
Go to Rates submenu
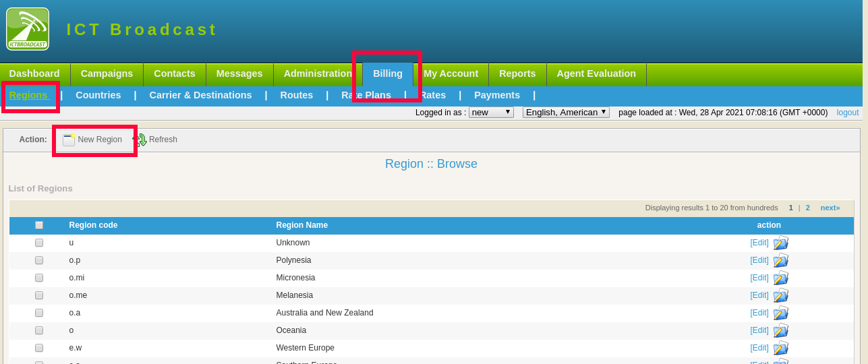(433, 96)
